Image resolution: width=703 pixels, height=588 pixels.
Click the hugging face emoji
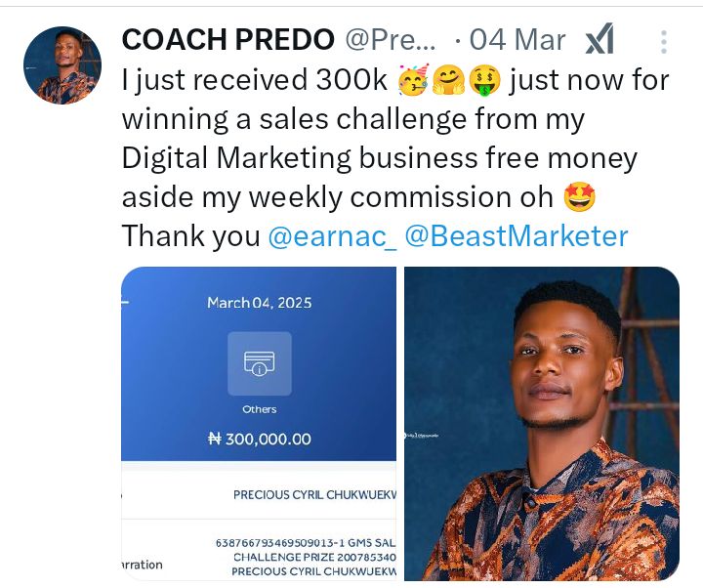[449, 80]
